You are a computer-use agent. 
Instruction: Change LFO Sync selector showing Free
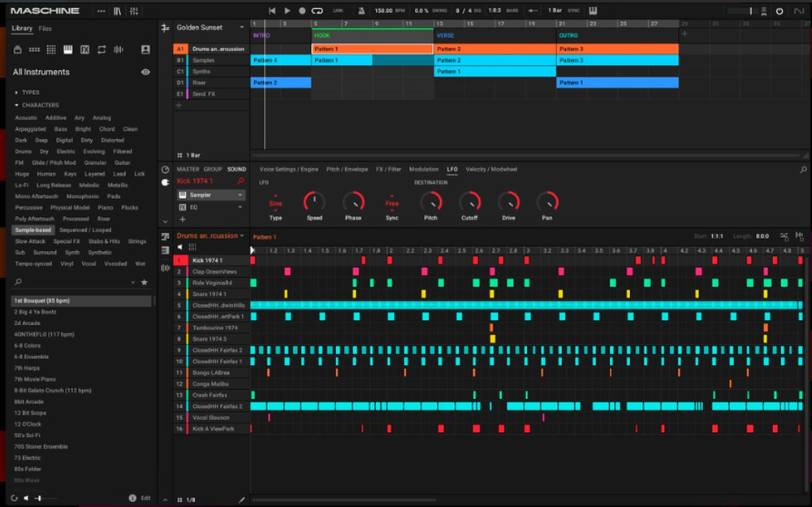[x=392, y=204]
